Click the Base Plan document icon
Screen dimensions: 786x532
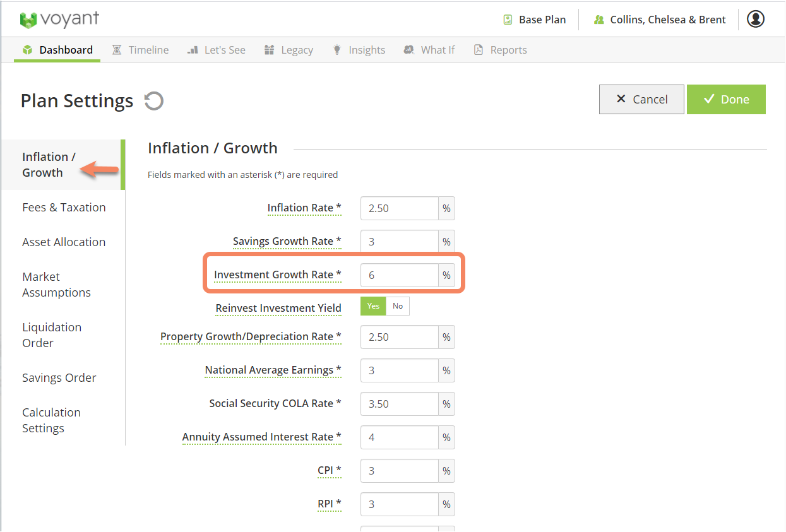[x=508, y=20]
